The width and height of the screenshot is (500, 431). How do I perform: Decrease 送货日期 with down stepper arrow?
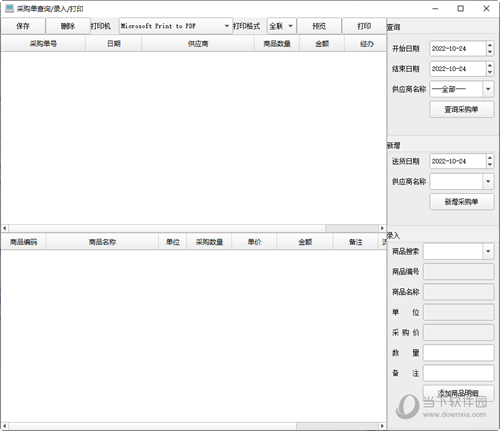490,165
